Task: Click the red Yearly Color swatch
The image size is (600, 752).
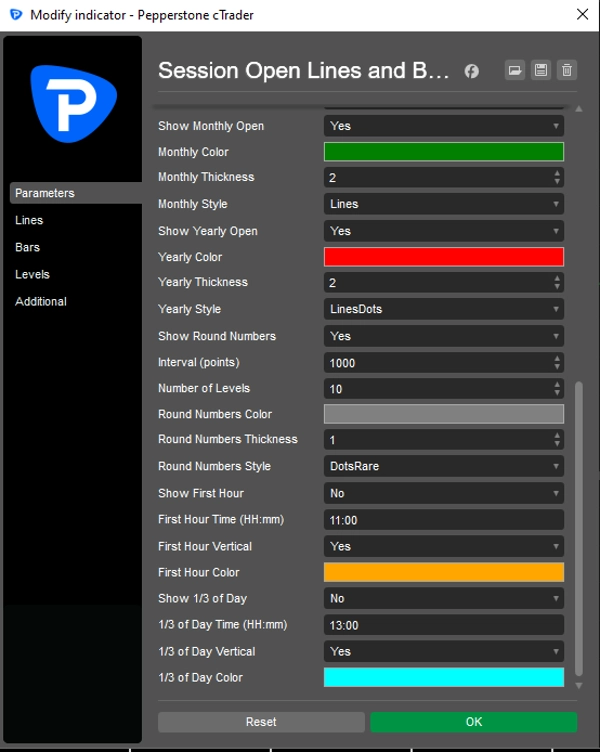Action: point(443,257)
